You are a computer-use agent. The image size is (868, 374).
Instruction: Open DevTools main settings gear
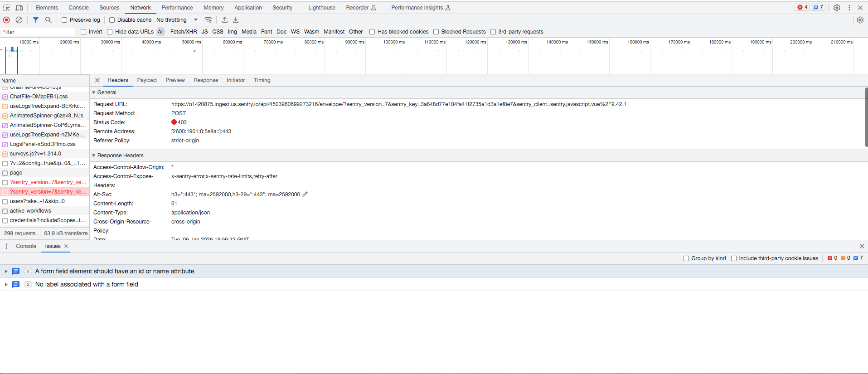coord(837,8)
